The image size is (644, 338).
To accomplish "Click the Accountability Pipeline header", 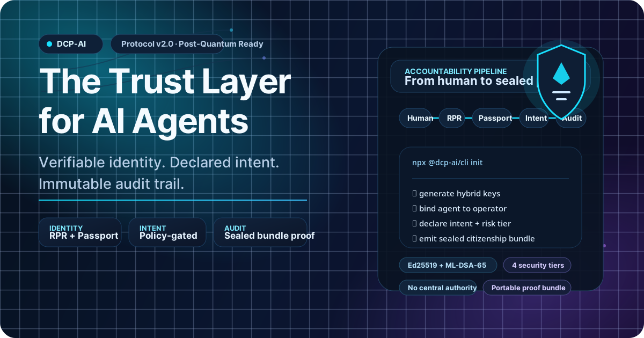I will (462, 76).
